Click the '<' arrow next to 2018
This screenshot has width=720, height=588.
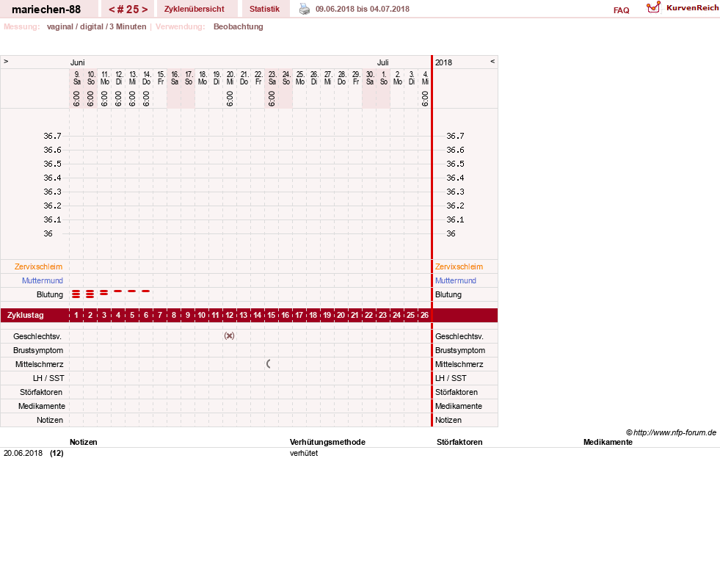pos(492,62)
